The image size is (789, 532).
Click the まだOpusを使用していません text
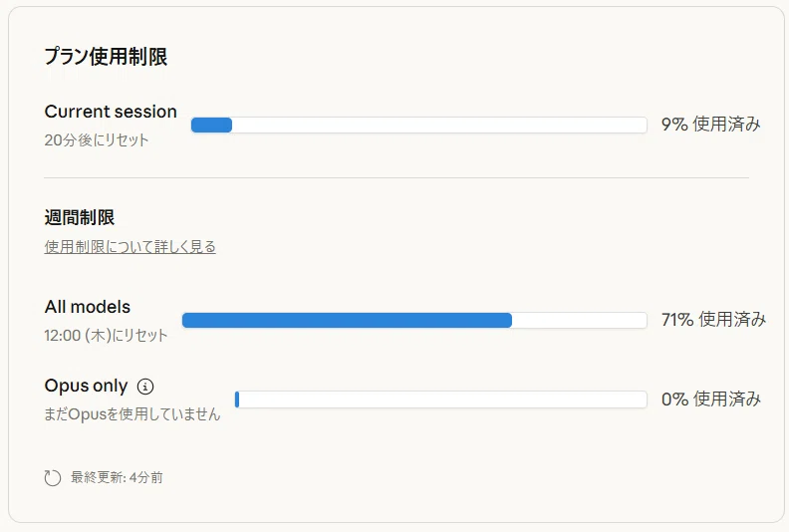click(132, 414)
